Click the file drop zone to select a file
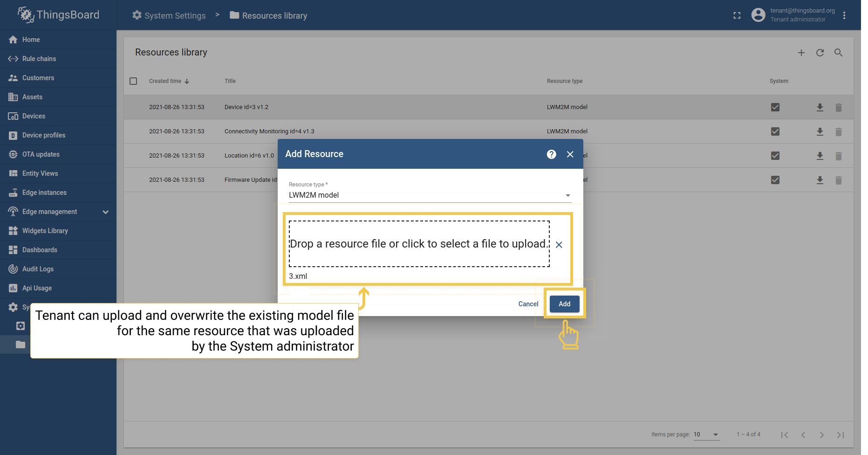Image resolution: width=868 pixels, height=455 pixels. click(x=419, y=244)
